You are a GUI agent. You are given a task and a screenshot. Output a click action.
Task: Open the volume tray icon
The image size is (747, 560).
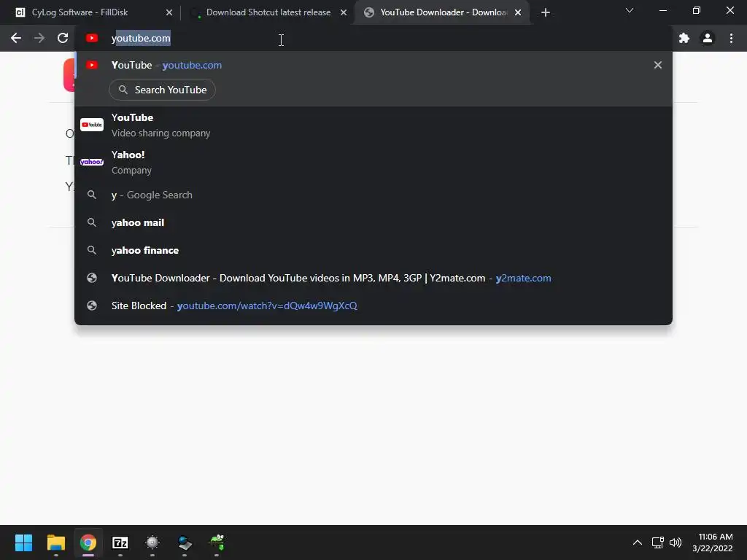676,542
